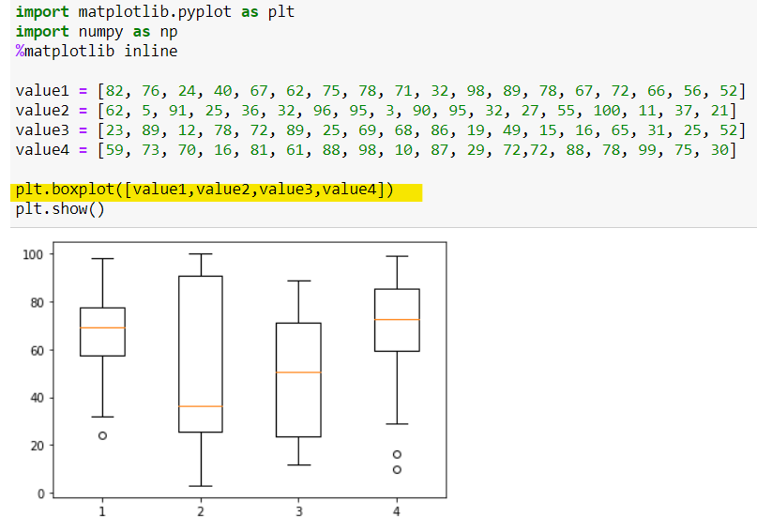The height and width of the screenshot is (532, 757).
Task: Click the orange median line of box 2
Action: pyautogui.click(x=201, y=406)
